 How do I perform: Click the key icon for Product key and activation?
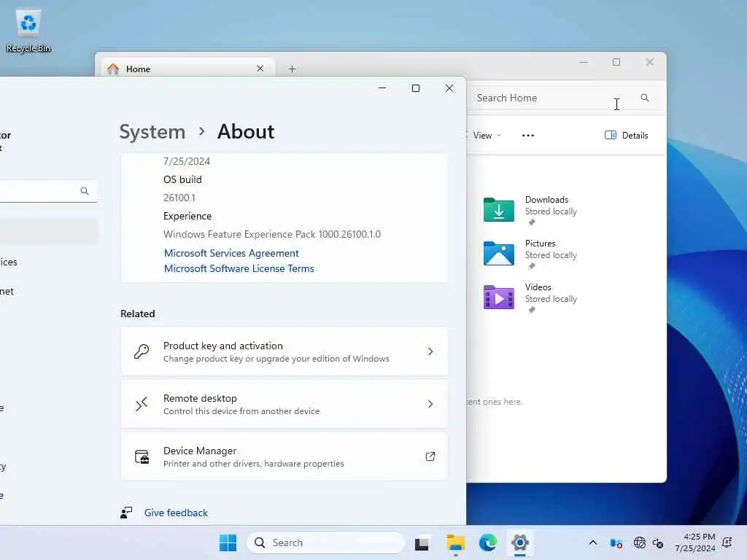(142, 351)
